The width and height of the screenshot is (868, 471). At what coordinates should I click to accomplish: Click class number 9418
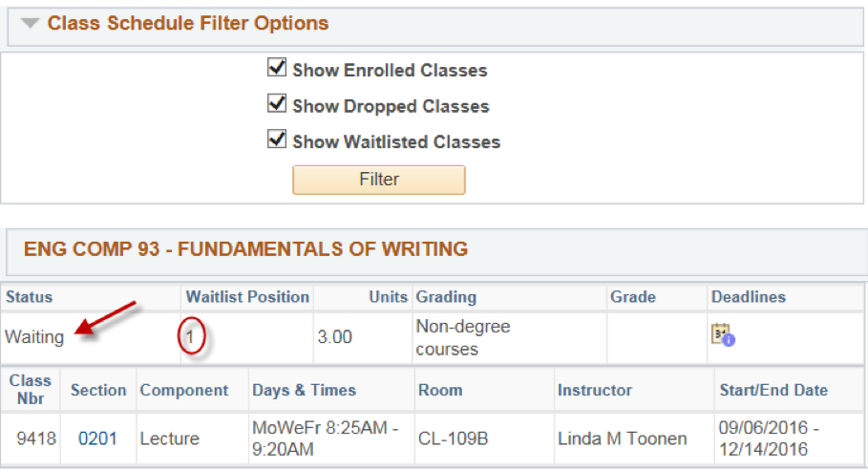tap(36, 439)
